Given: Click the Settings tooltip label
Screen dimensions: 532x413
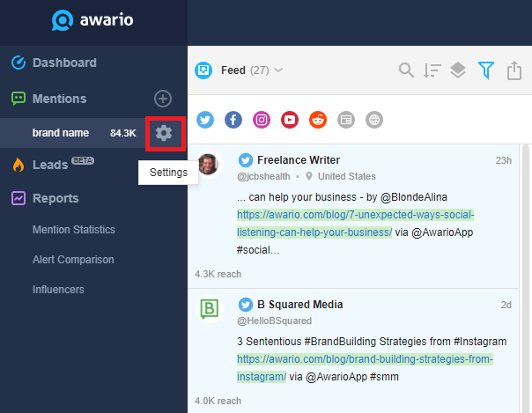Looking at the screenshot, I should 168,173.
